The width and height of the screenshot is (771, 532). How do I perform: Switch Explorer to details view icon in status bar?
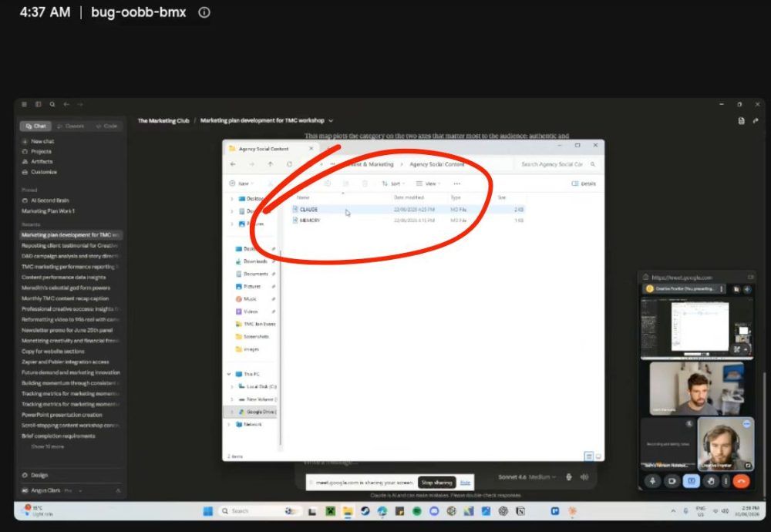[x=588, y=456]
